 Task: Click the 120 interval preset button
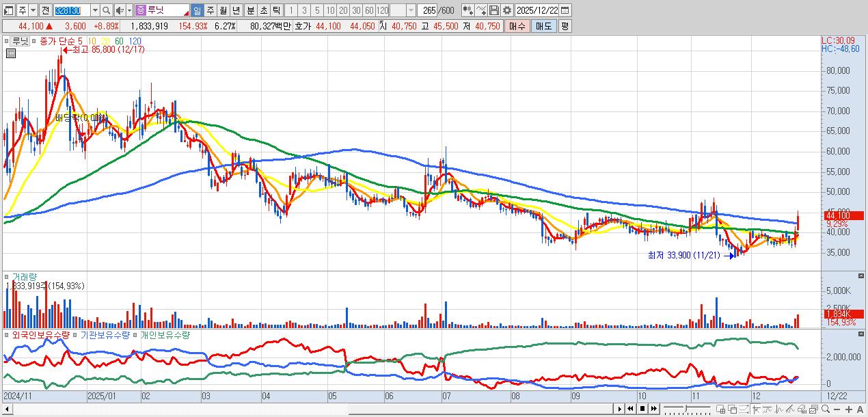[381, 10]
